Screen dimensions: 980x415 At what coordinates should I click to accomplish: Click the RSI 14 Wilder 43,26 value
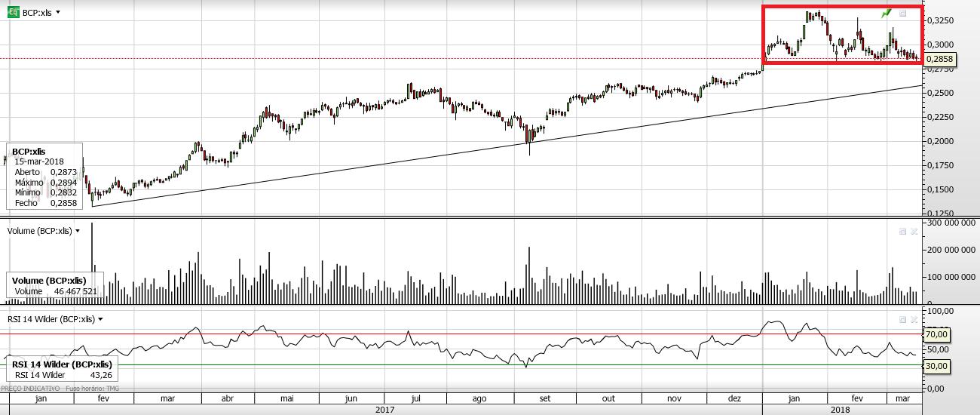click(x=100, y=374)
